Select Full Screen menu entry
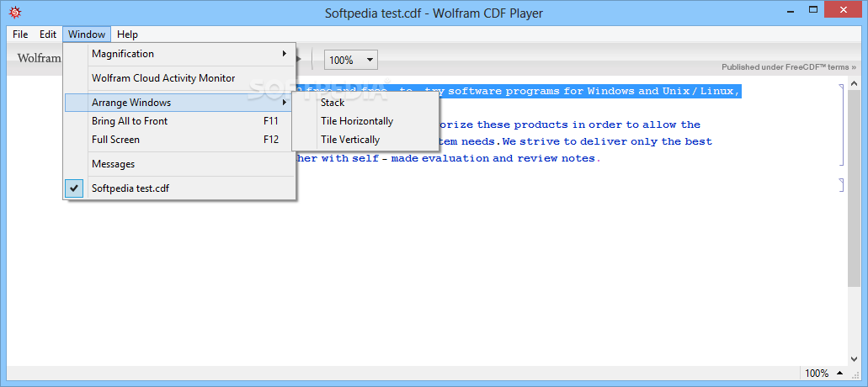 click(x=180, y=140)
